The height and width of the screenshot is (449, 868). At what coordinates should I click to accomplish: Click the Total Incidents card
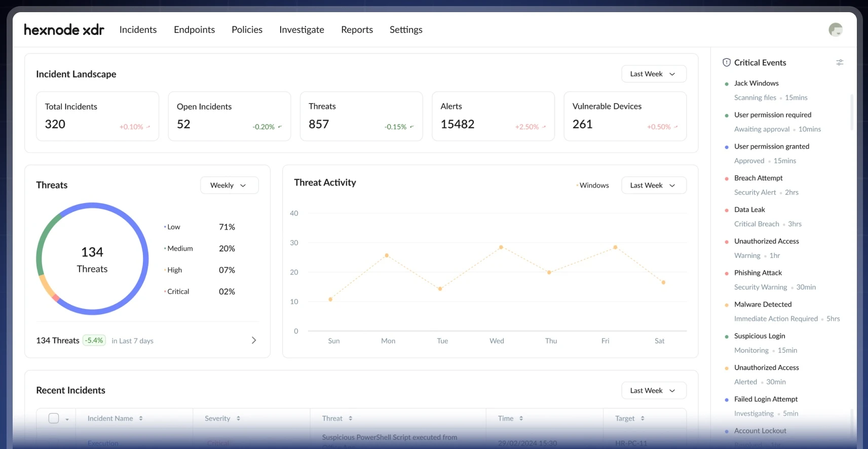tap(97, 116)
